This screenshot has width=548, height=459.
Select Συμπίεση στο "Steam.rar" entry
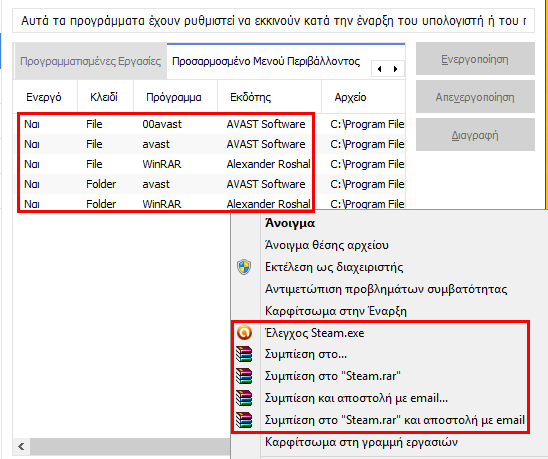click(333, 376)
